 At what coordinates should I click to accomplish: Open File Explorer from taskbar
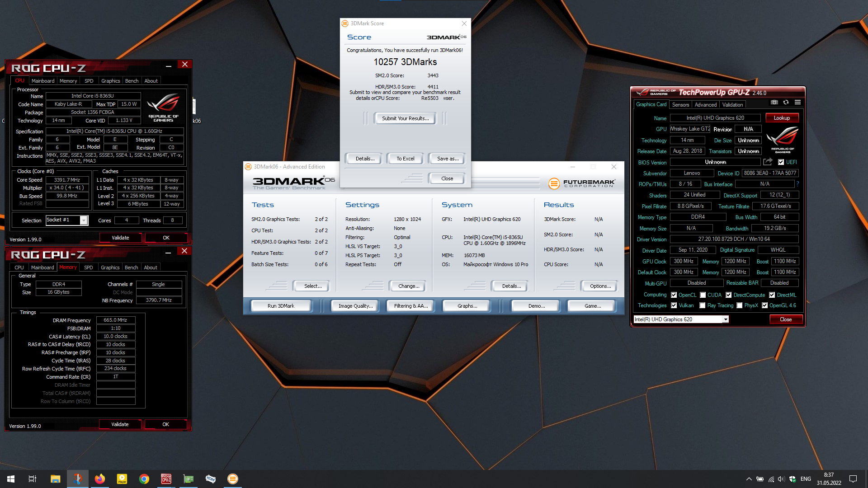(55, 479)
